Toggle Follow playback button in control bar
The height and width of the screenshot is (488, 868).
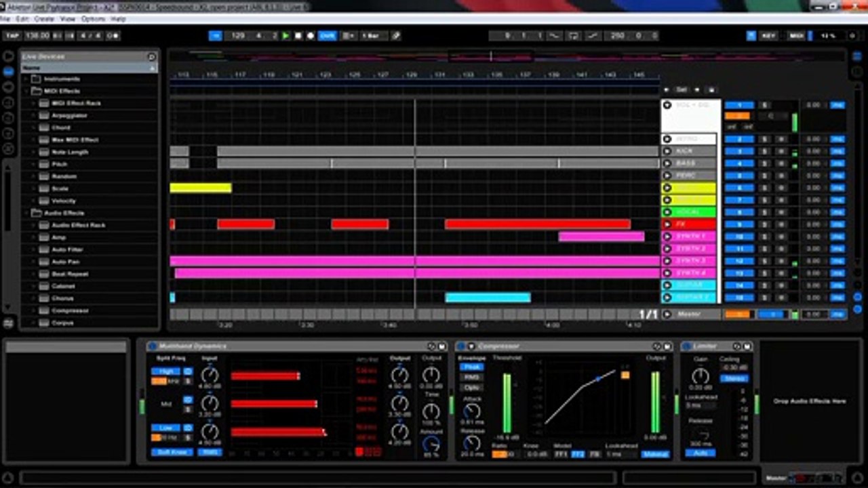point(216,36)
